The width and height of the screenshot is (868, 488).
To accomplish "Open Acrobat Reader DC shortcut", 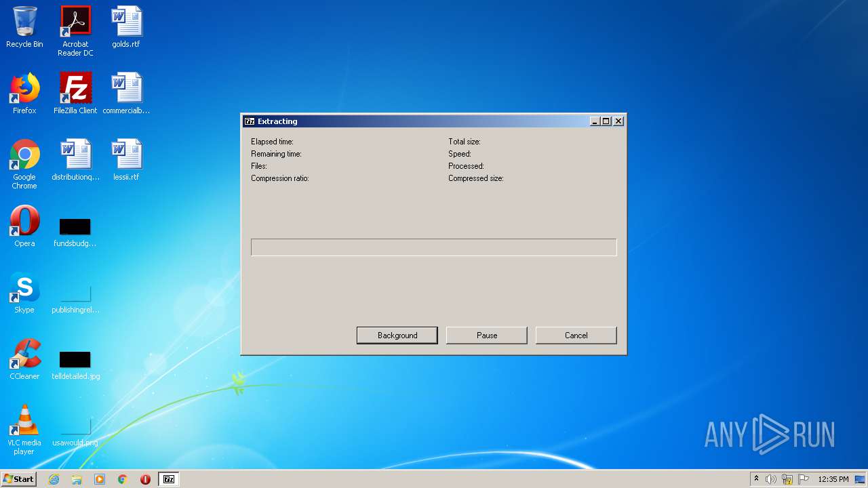I will tap(75, 31).
